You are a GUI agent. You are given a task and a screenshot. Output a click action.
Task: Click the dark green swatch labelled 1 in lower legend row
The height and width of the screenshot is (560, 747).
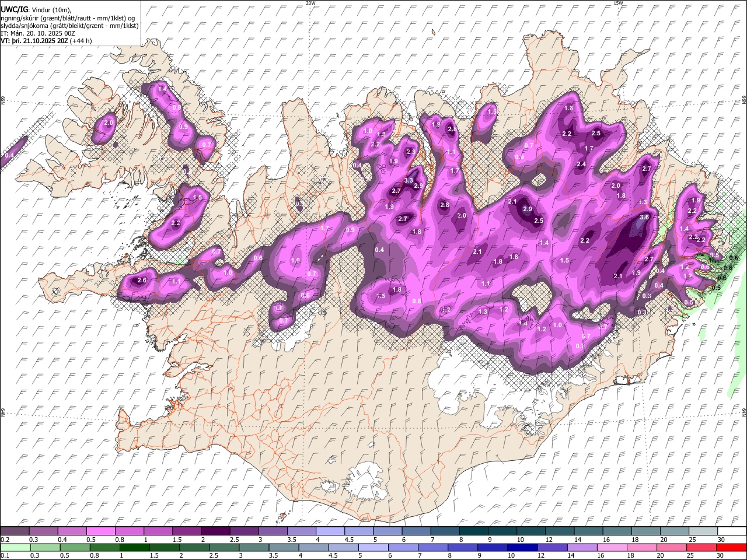[x=135, y=547]
